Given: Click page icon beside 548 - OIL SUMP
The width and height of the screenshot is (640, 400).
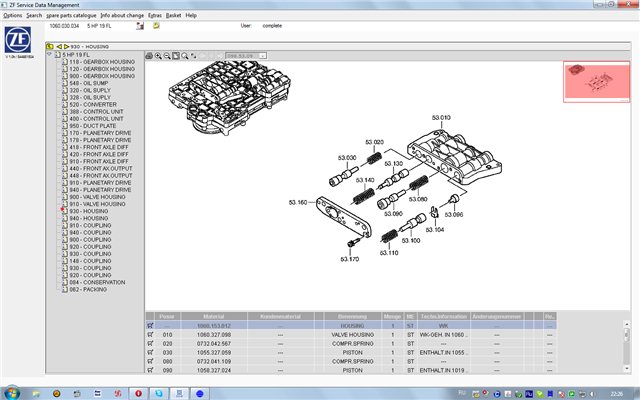Looking at the screenshot, I should (65, 83).
